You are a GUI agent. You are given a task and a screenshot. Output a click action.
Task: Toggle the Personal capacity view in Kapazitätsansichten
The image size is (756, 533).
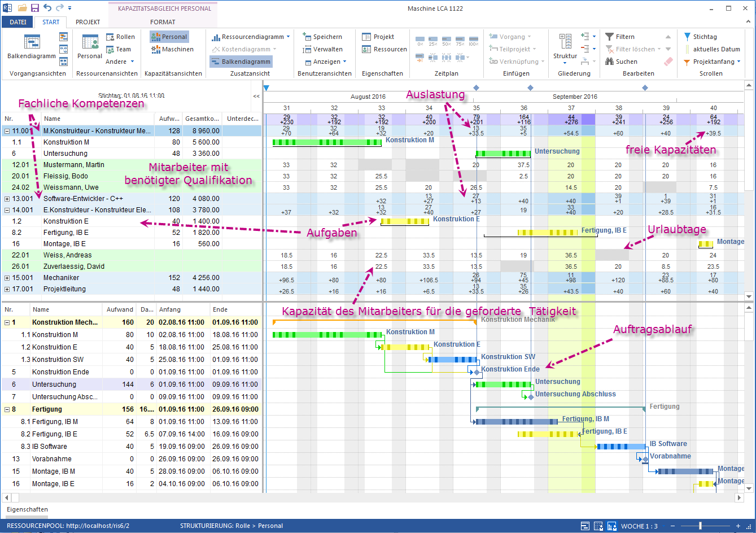tap(169, 37)
